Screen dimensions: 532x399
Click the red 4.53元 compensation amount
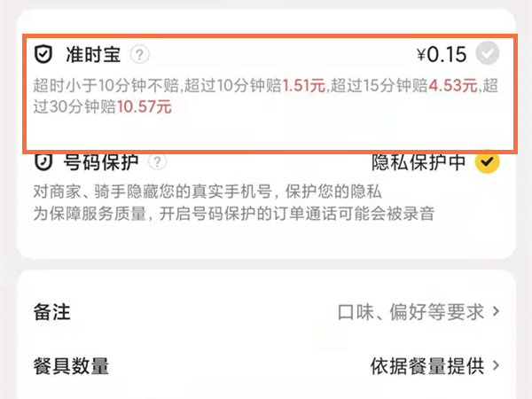coord(453,85)
